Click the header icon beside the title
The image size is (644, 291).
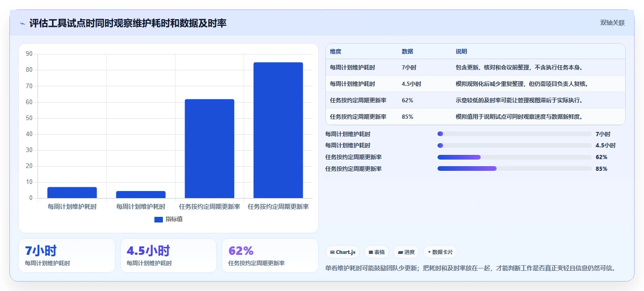point(23,23)
